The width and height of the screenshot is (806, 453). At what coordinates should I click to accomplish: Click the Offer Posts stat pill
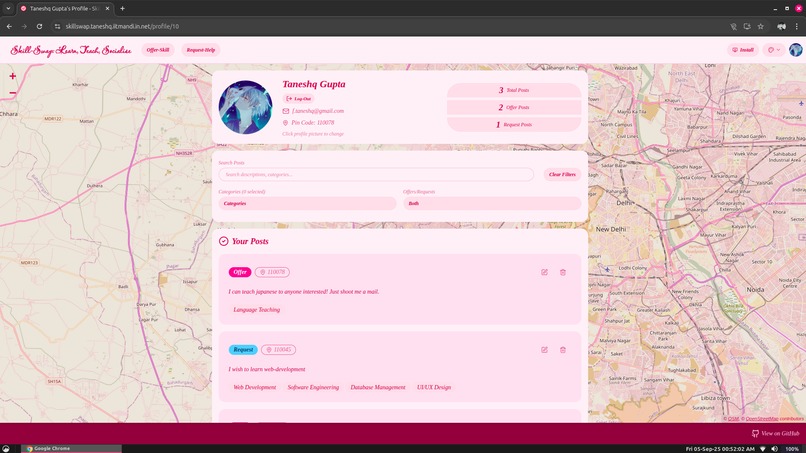514,107
